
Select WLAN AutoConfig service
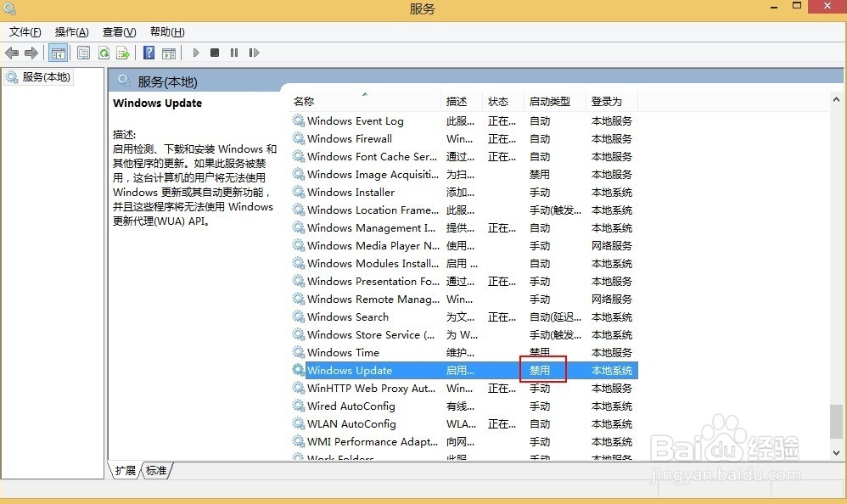pos(464,424)
